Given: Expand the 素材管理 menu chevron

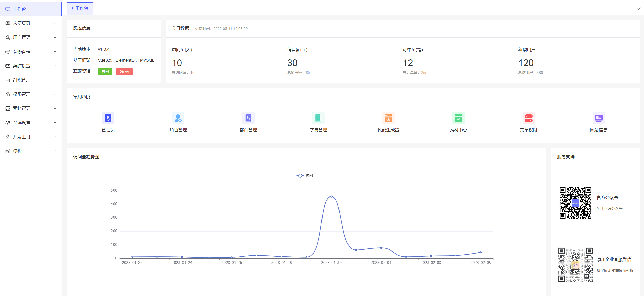Looking at the screenshot, I should click(55, 108).
